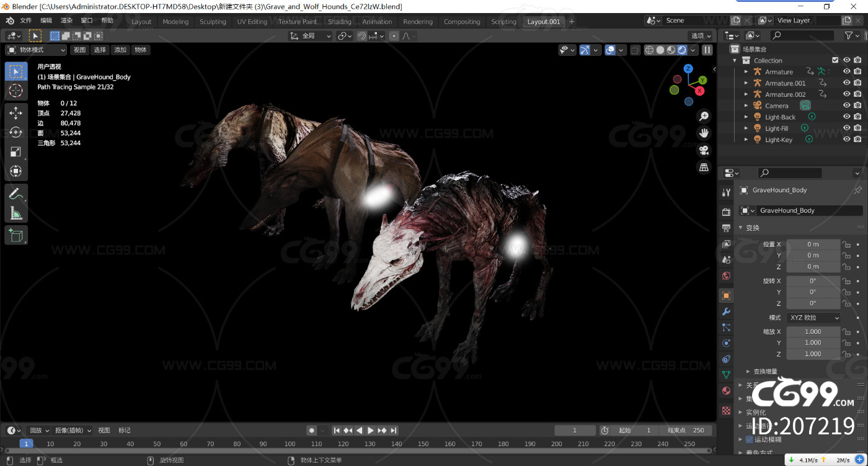
Task: Switch to the Modeling workspace tab
Action: 175,22
